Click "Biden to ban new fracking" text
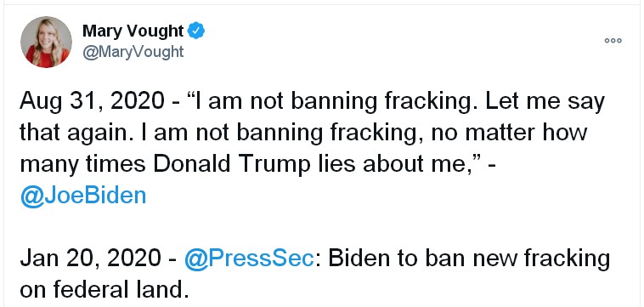Viewport: 644px width, 307px height. 469,258
